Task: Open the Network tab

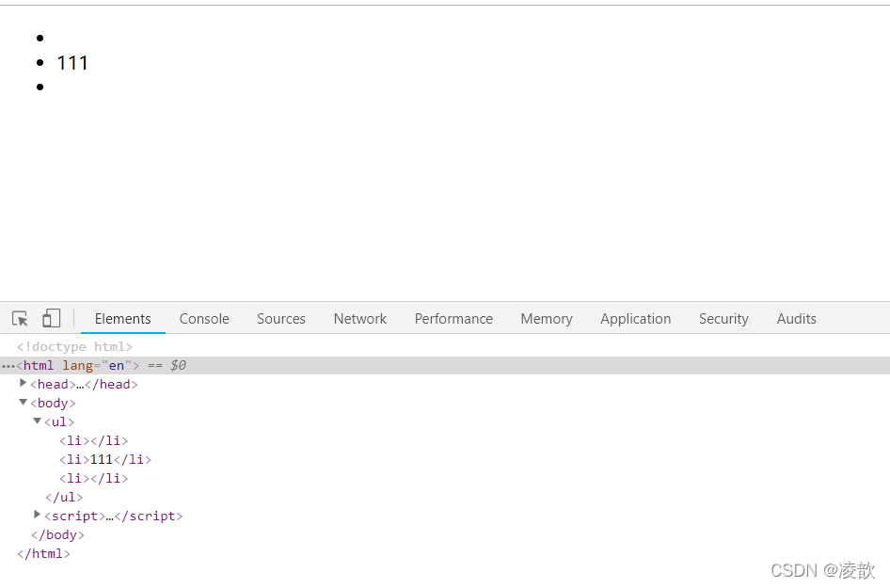Action: coord(360,318)
